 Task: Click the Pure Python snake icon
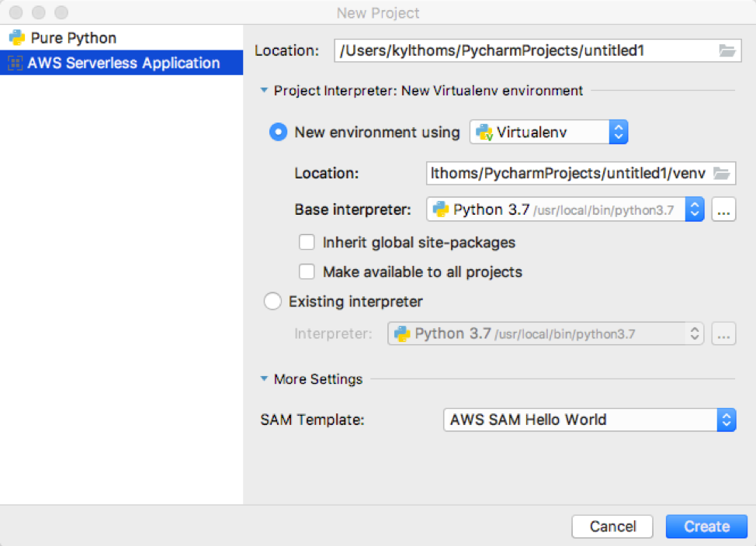(16, 38)
